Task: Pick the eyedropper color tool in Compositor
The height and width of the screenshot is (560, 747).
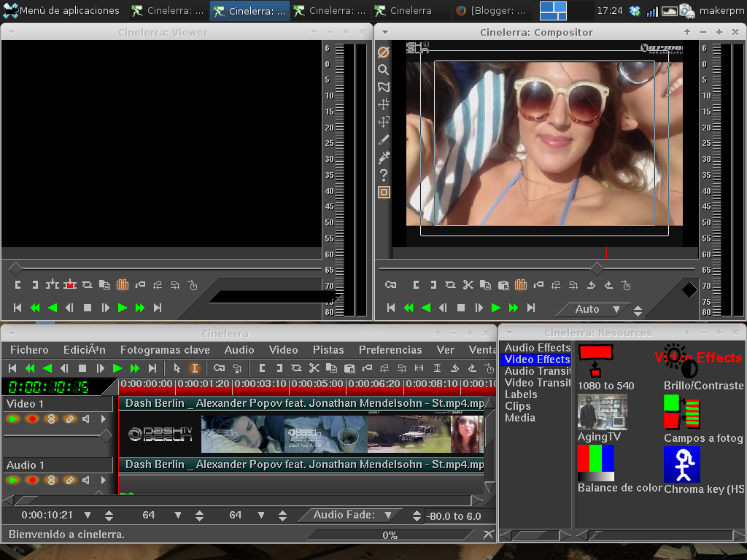Action: click(x=383, y=157)
